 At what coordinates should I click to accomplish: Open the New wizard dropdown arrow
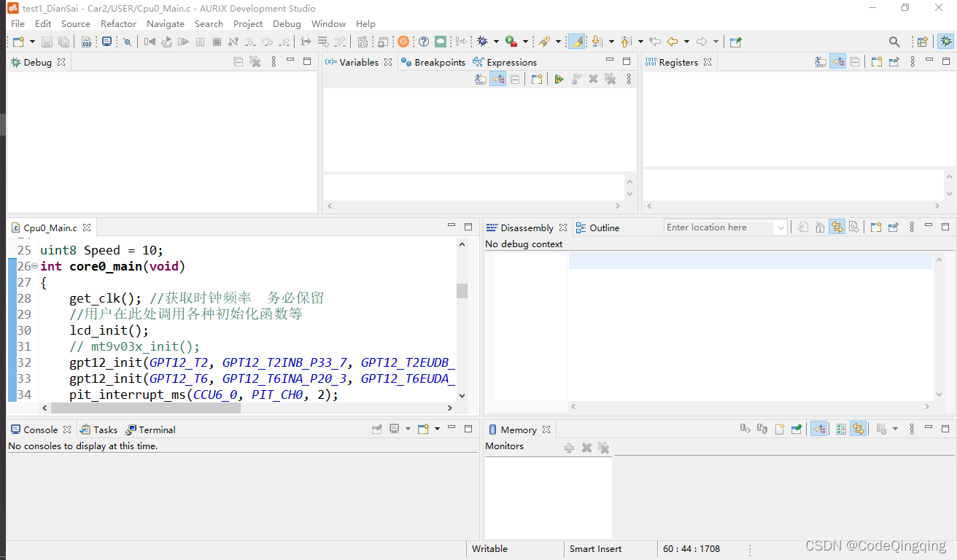pyautogui.click(x=32, y=42)
